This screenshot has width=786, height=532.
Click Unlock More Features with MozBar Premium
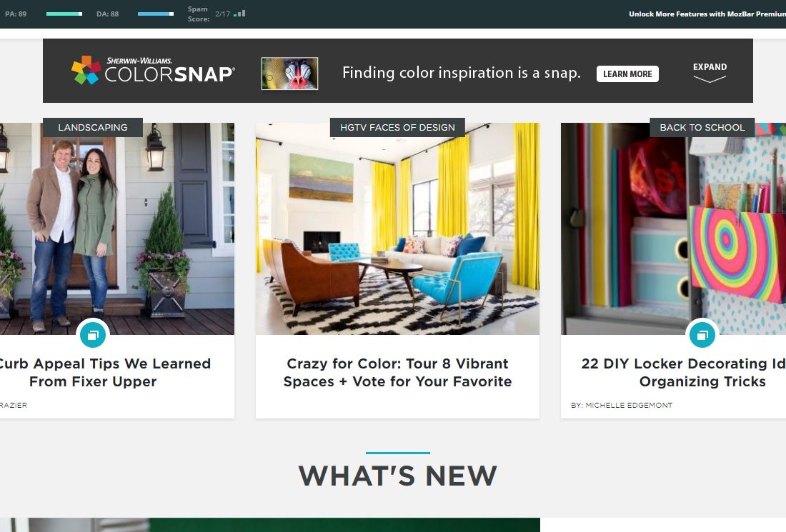[x=707, y=14]
